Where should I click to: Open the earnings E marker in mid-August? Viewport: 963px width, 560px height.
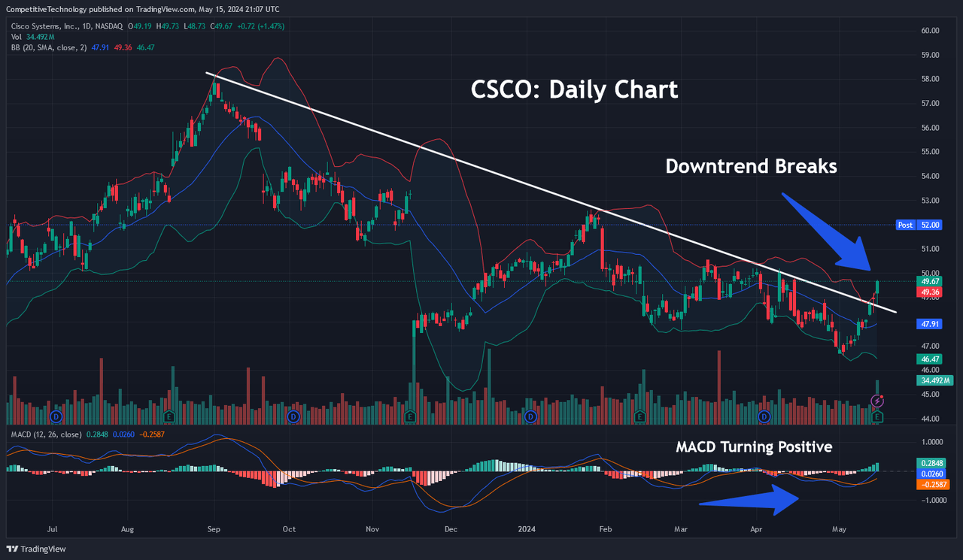click(169, 416)
